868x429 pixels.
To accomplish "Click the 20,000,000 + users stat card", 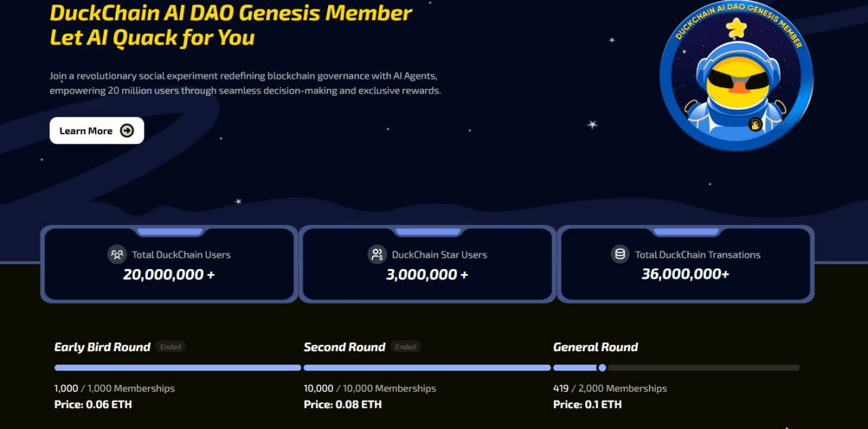I will click(169, 264).
